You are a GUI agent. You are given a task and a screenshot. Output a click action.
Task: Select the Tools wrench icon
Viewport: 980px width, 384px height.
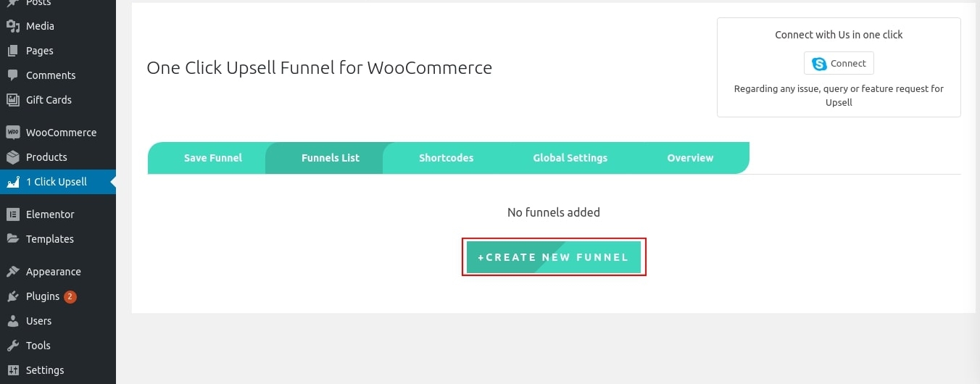pyautogui.click(x=12, y=346)
